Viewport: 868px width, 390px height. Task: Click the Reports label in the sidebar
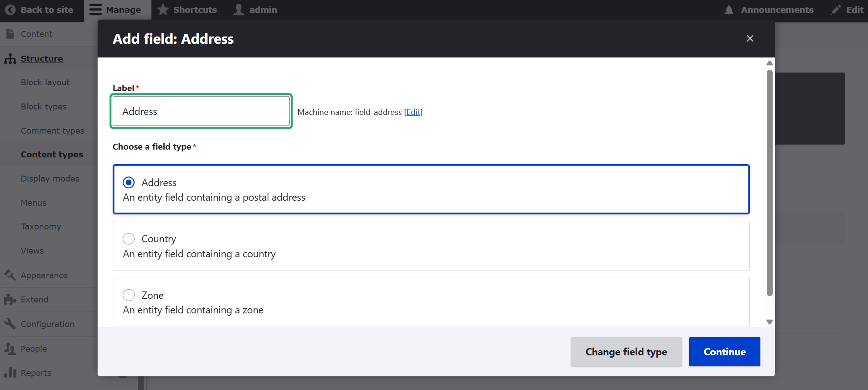tap(36, 373)
